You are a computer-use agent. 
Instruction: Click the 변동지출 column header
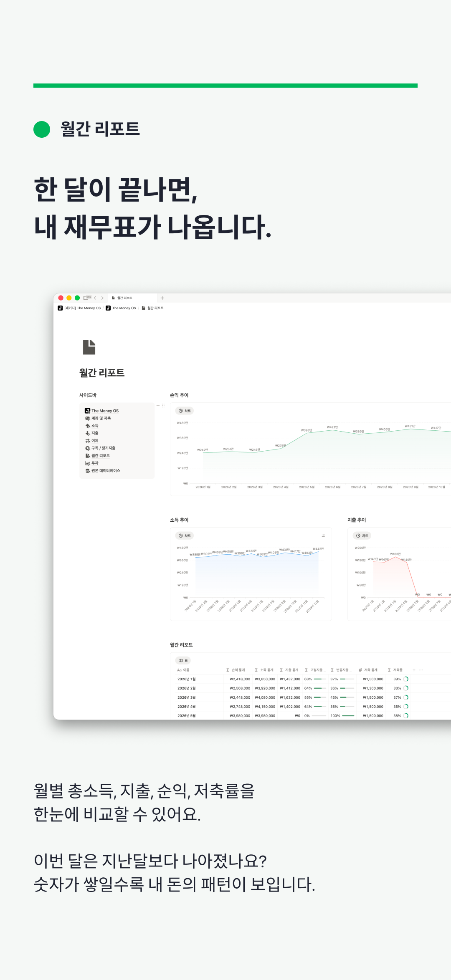point(341,670)
